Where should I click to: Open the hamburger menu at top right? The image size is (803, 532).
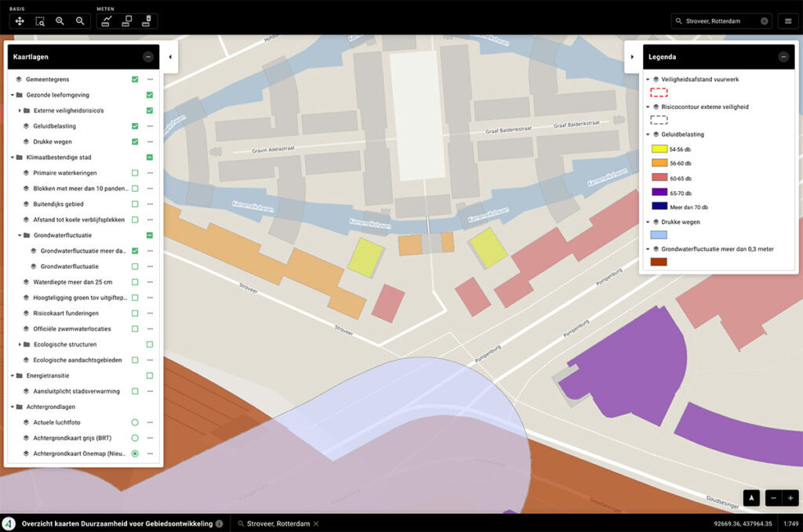(788, 21)
